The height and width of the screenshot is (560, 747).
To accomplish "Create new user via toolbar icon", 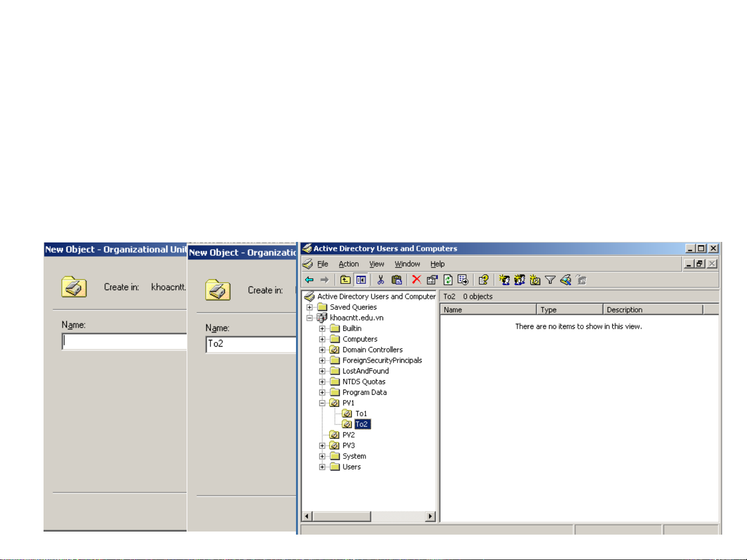I will 504,280.
